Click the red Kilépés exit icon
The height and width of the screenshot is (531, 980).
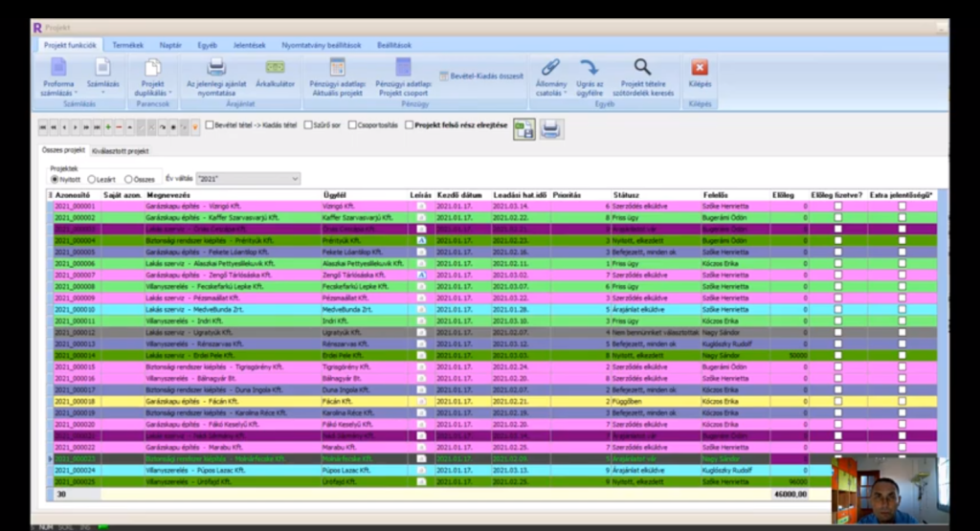coord(700,68)
